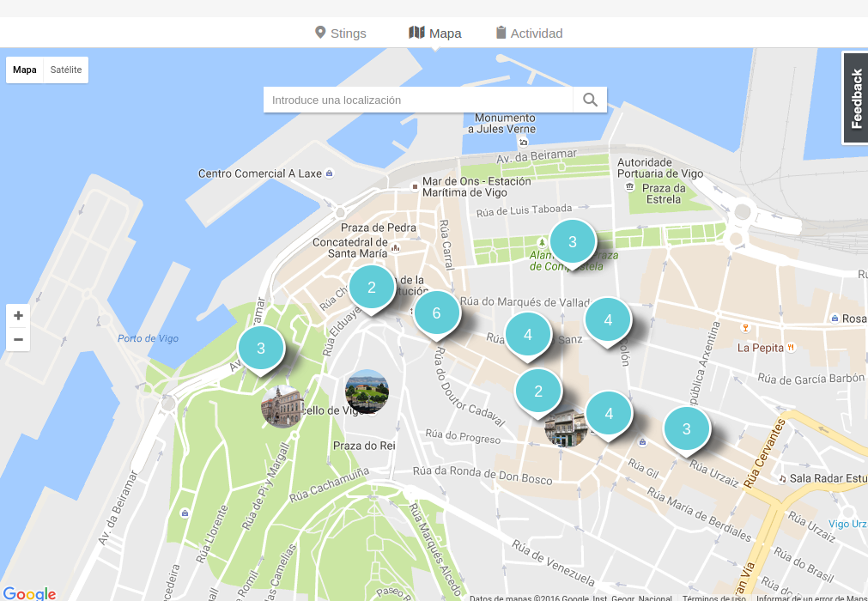Click the Informar de un error de Mapas link

point(811,598)
